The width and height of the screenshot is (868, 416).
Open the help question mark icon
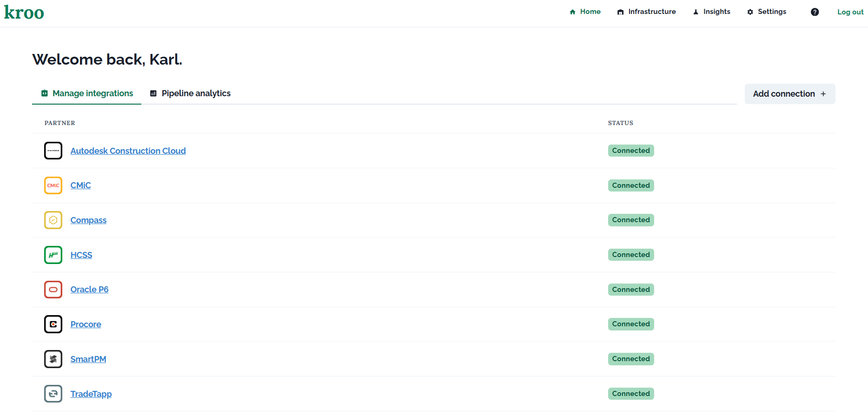click(x=815, y=12)
